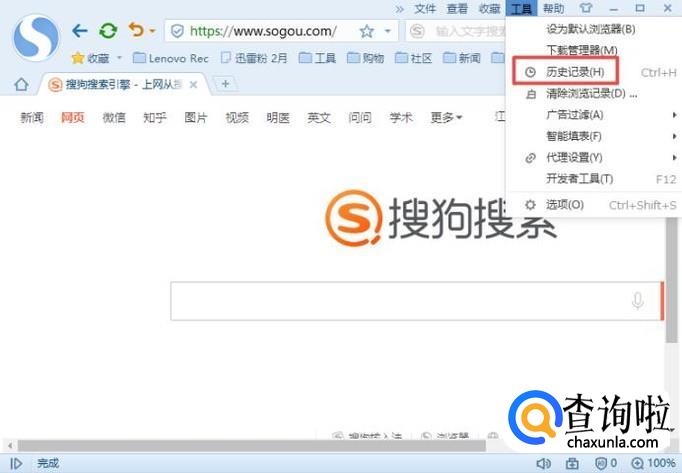Click the speaker mute icon in status bar
Screen dimensions: 682x473
tap(543, 463)
